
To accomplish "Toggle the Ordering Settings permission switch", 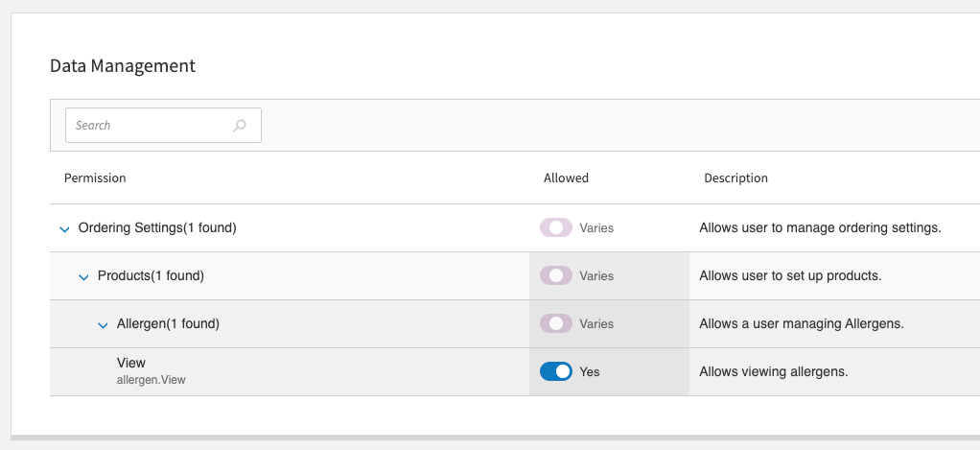I will pyautogui.click(x=556, y=228).
